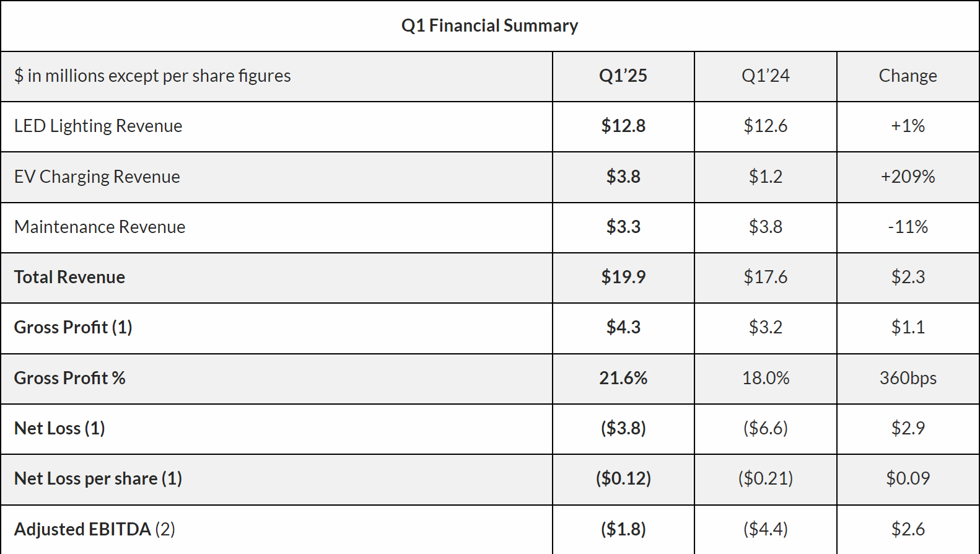Select the Q1'24 column header
This screenshot has width=980, height=554.
765,76
